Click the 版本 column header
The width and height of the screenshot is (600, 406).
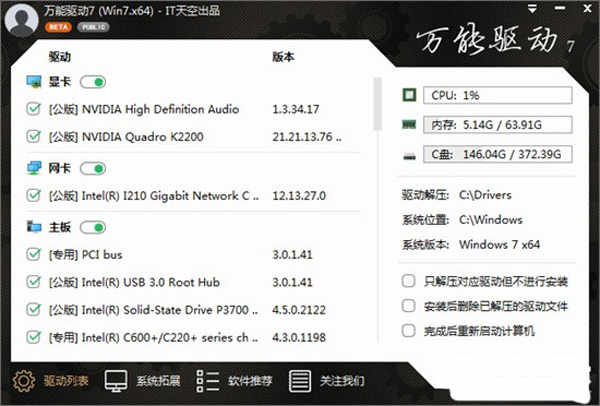pyautogui.click(x=283, y=57)
